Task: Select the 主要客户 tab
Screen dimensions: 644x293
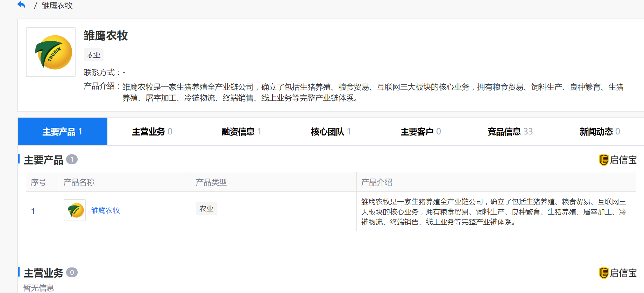Action: click(x=421, y=132)
